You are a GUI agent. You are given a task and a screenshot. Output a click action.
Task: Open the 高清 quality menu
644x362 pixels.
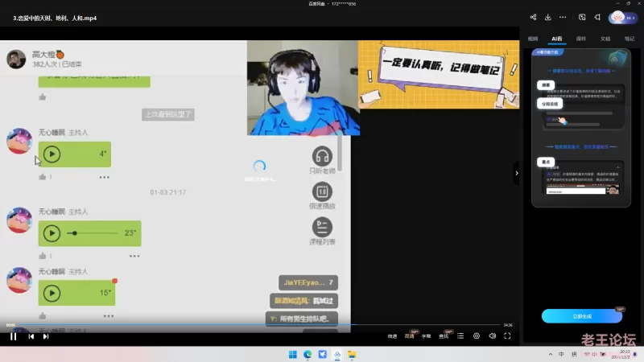tap(409, 336)
